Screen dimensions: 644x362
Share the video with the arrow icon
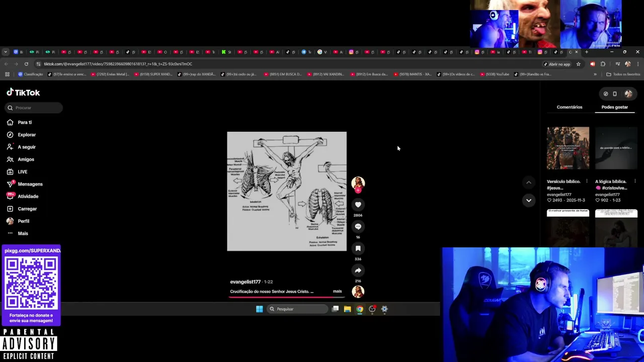358,270
